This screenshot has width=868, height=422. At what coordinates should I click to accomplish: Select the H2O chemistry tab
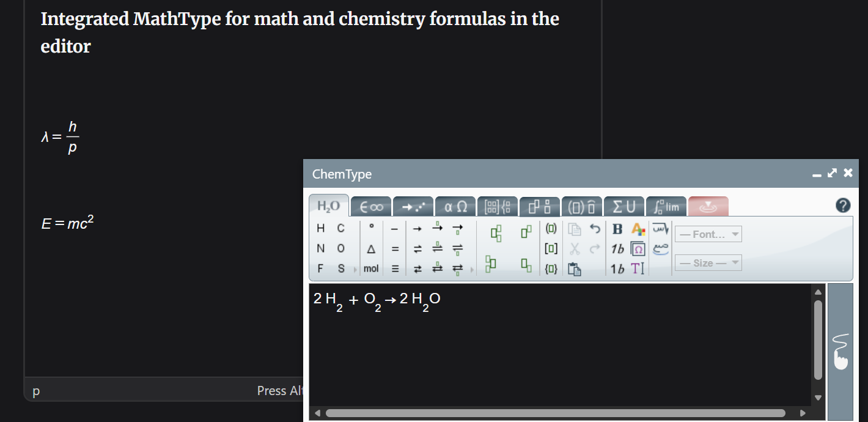(329, 206)
